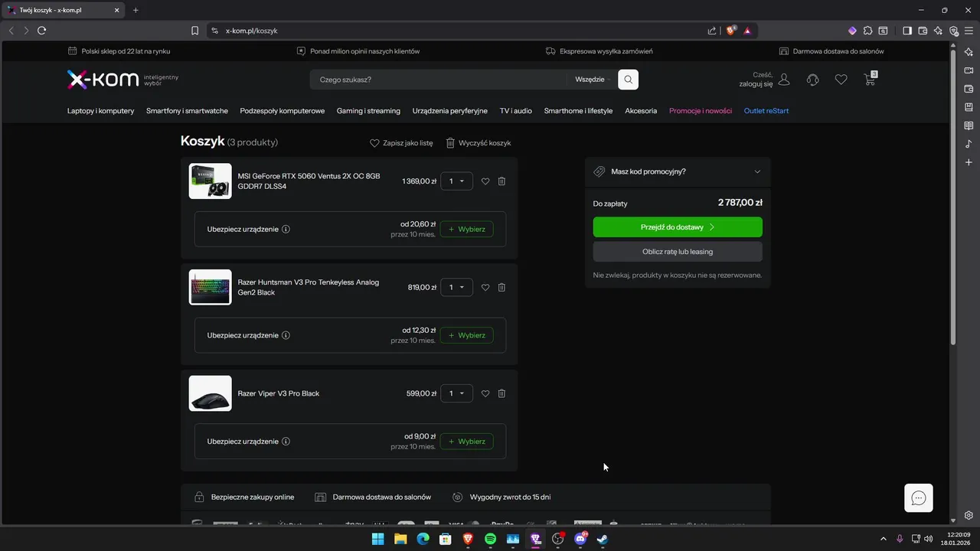The image size is (980, 551).
Task: Share this page via share icon
Action: pos(712,31)
